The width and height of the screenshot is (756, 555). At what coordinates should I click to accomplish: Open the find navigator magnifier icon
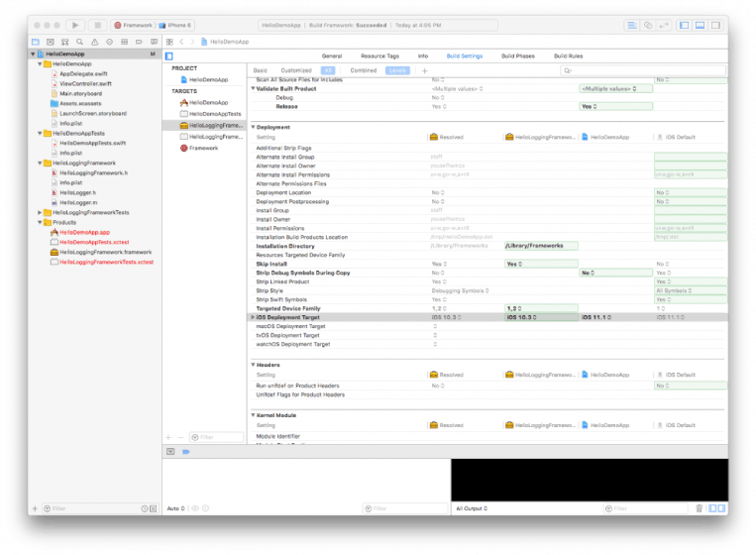pos(79,42)
